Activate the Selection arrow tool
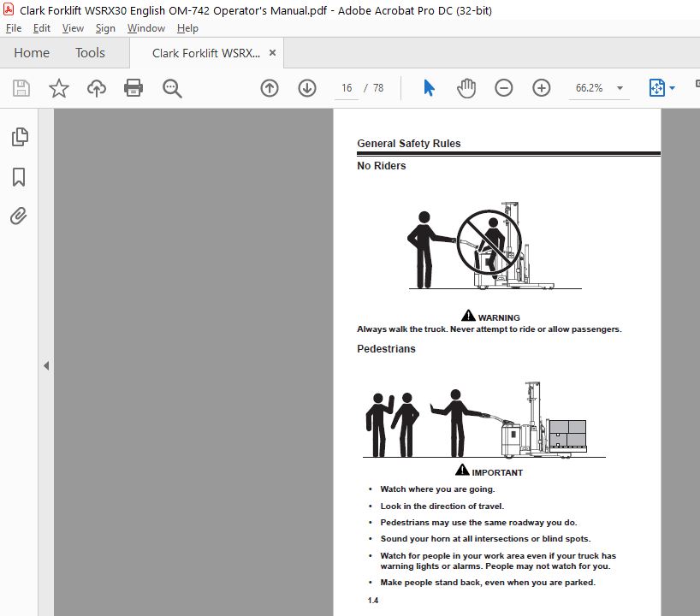The image size is (700, 616). click(429, 88)
